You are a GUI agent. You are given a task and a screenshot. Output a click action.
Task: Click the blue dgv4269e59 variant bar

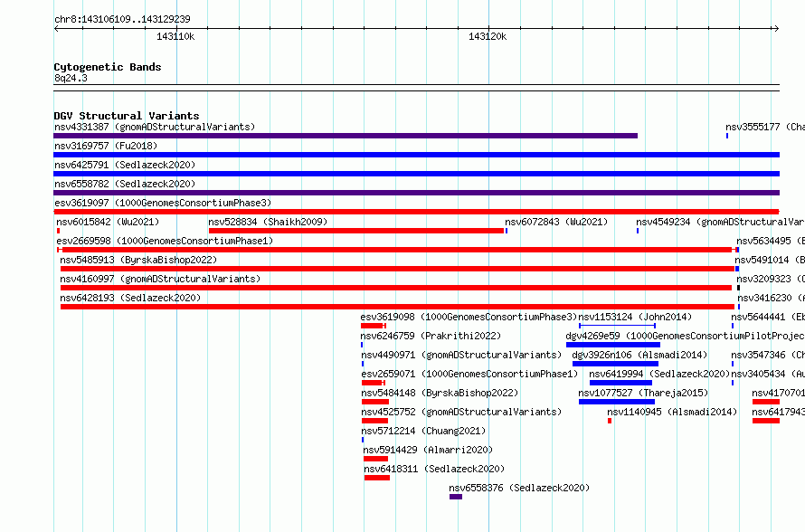point(613,345)
